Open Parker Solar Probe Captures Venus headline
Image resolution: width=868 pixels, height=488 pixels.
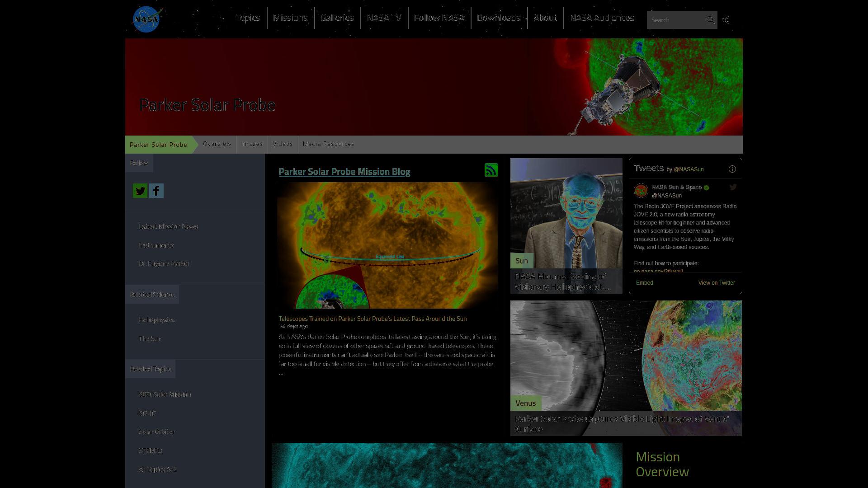coord(622,424)
